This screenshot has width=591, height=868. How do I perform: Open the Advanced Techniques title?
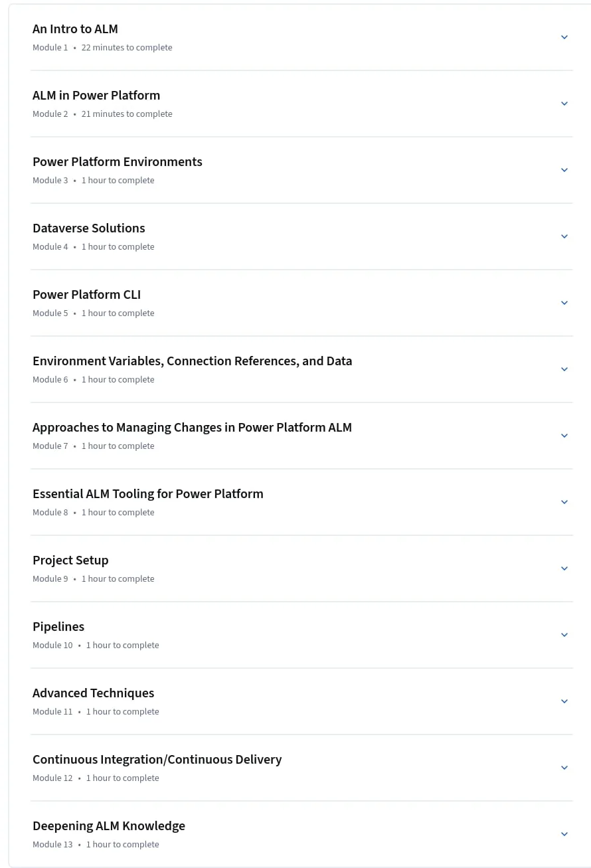(94, 693)
